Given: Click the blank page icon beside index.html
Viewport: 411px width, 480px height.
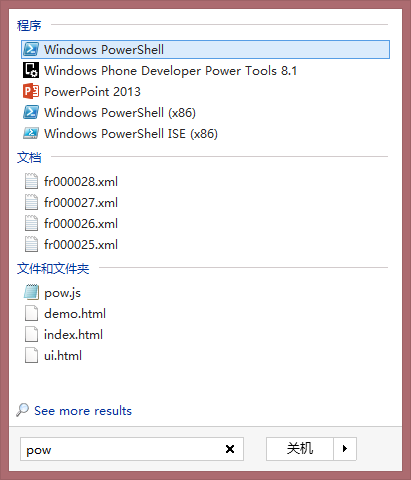Looking at the screenshot, I should tap(31, 334).
